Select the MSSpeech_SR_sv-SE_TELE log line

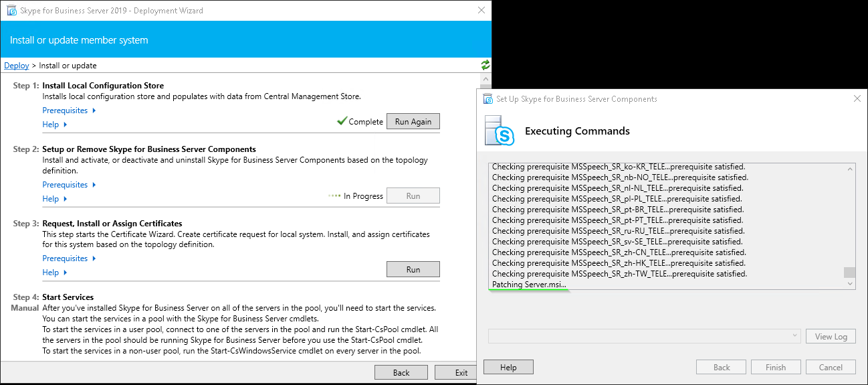618,242
